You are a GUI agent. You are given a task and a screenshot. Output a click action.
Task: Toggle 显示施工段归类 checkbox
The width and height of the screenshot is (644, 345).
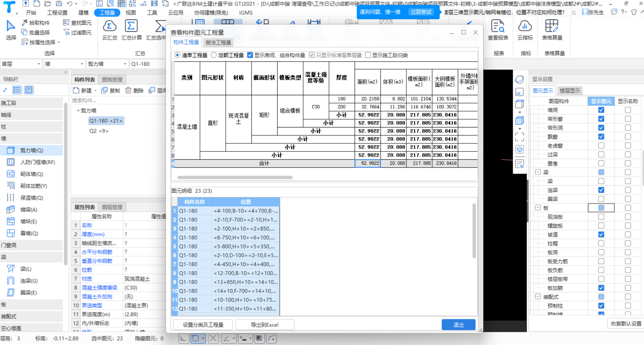click(368, 55)
